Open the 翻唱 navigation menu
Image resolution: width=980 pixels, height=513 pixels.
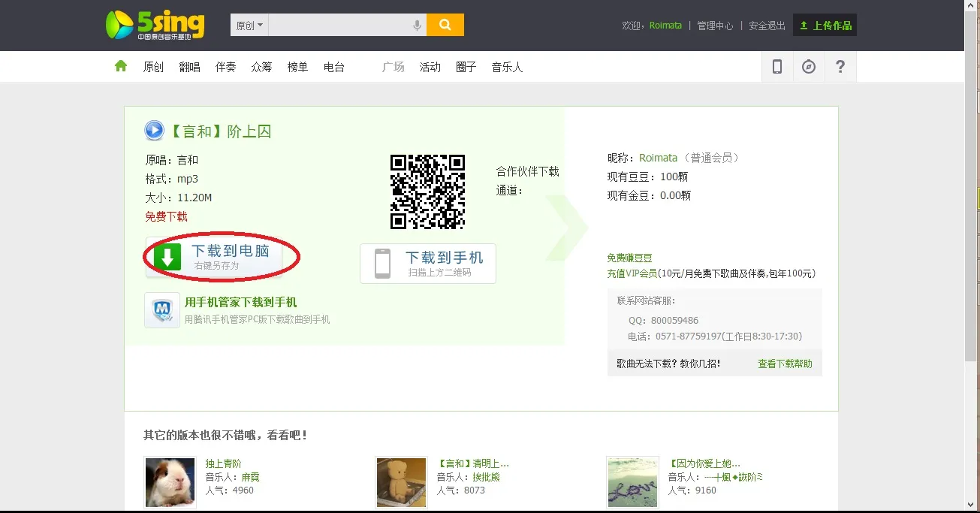(x=189, y=67)
